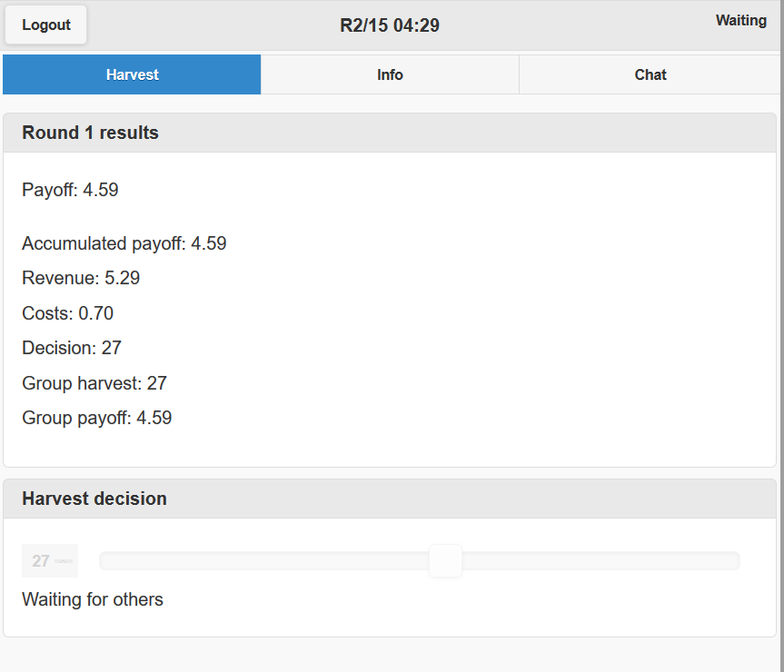Click the Revenue: 5.29 line
This screenshot has width=784, height=672.
[81, 278]
